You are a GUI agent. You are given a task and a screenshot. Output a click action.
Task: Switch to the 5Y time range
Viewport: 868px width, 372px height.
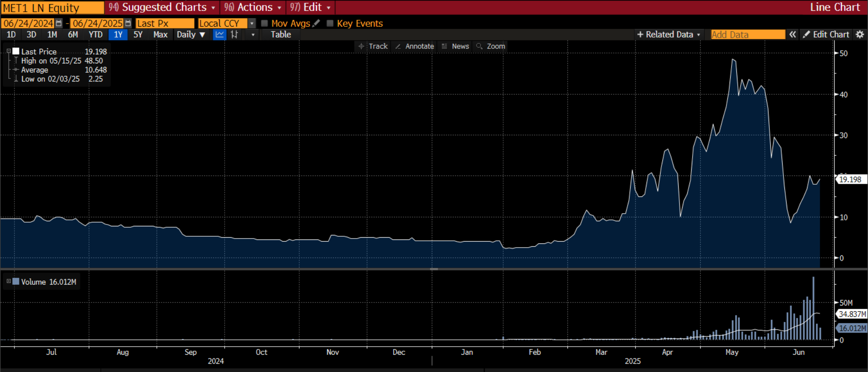pos(138,34)
